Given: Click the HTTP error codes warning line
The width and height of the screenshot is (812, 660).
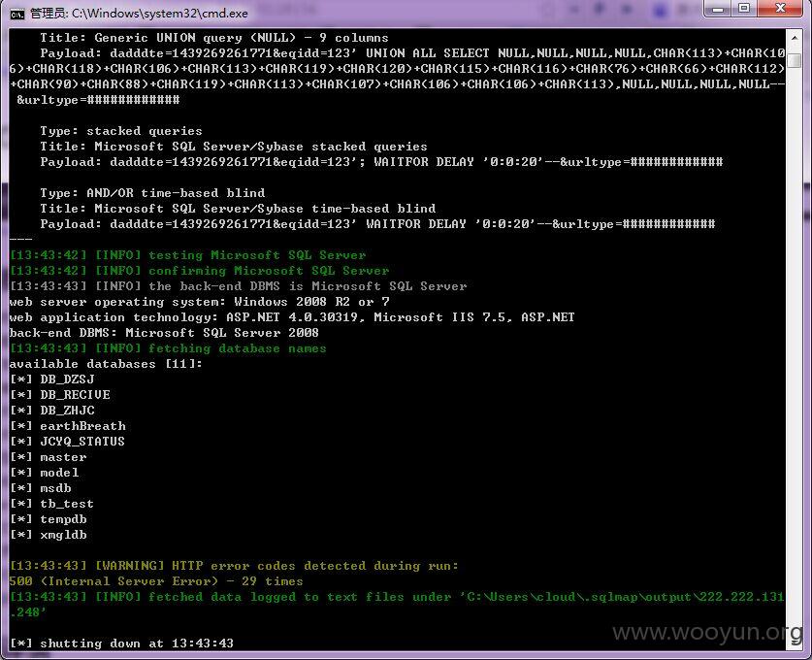Looking at the screenshot, I should [x=234, y=566].
